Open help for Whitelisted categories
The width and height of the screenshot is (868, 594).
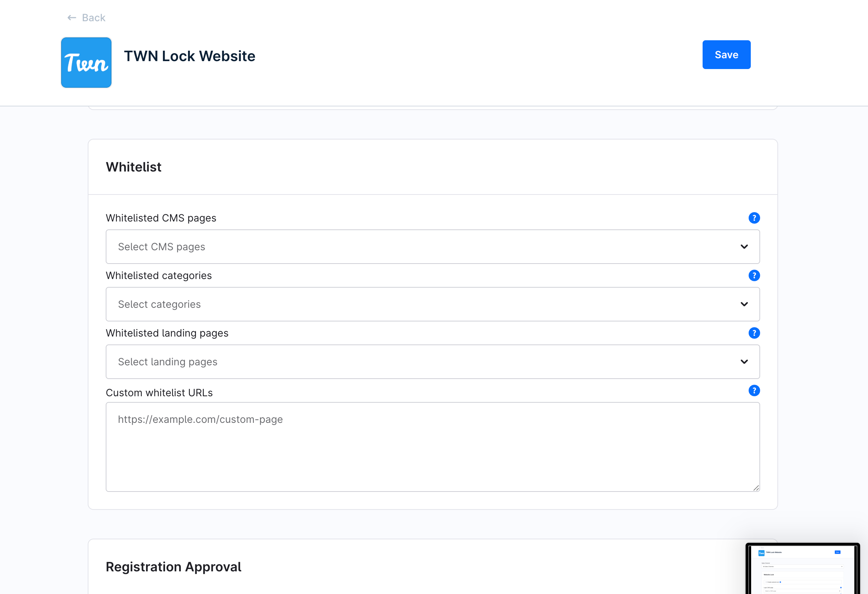coord(754,275)
